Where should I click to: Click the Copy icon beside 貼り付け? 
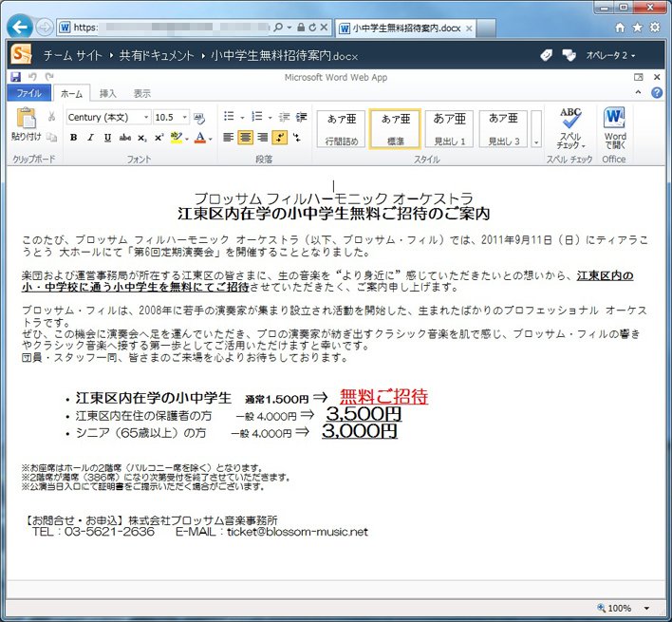(x=52, y=137)
